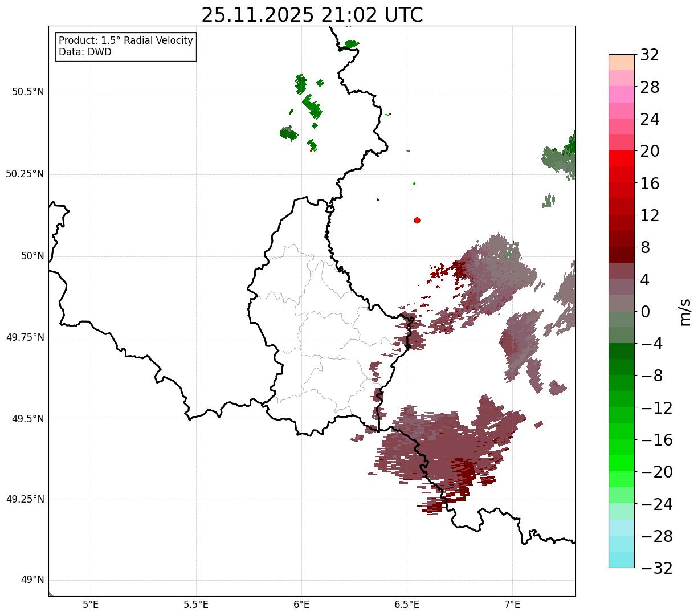
Task: Click the colorbar tick label "32"
Action: tap(650, 55)
